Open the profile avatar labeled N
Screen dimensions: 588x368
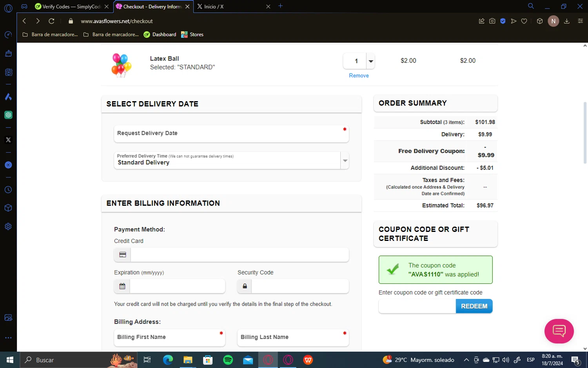pos(554,21)
